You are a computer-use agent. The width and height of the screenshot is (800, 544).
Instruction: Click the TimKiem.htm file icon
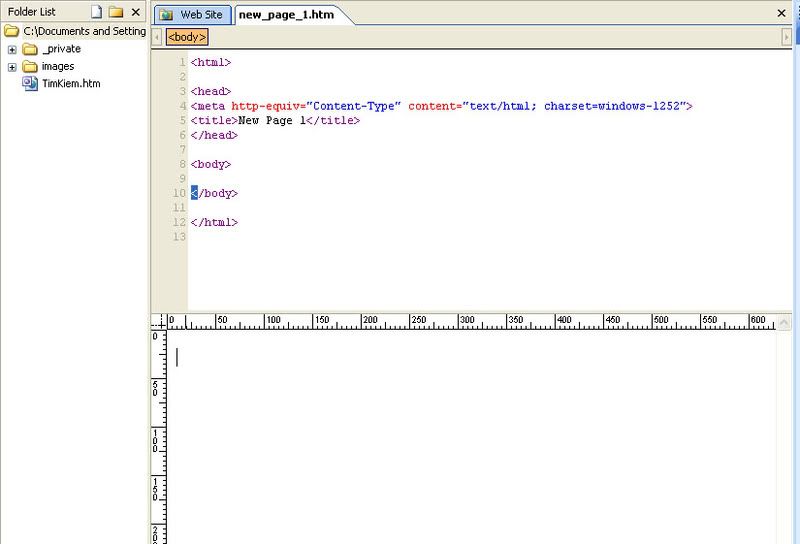[x=30, y=83]
